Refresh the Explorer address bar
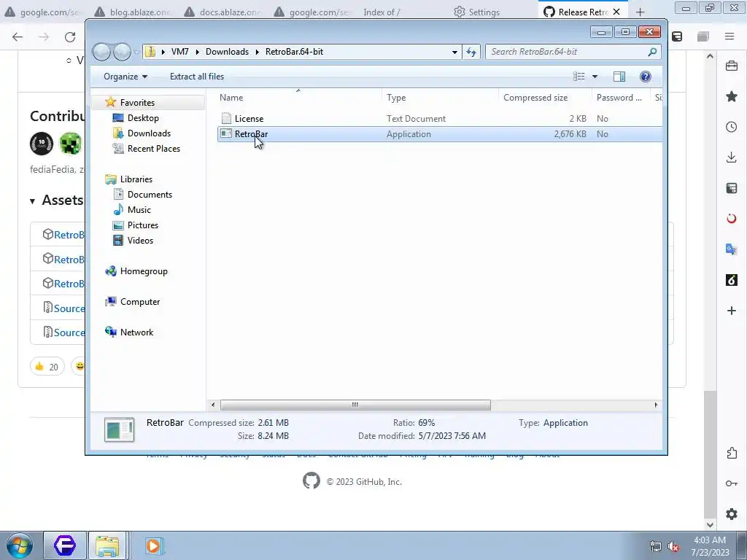 (x=472, y=52)
